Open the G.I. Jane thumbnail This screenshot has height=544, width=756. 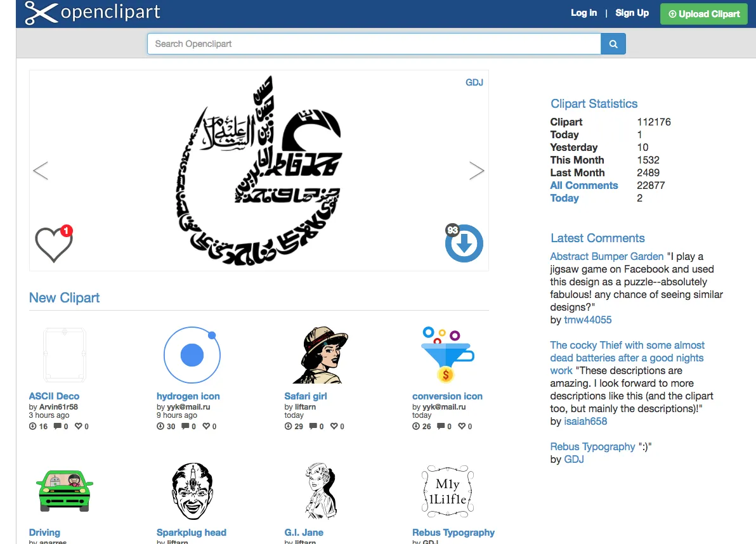tap(320, 491)
